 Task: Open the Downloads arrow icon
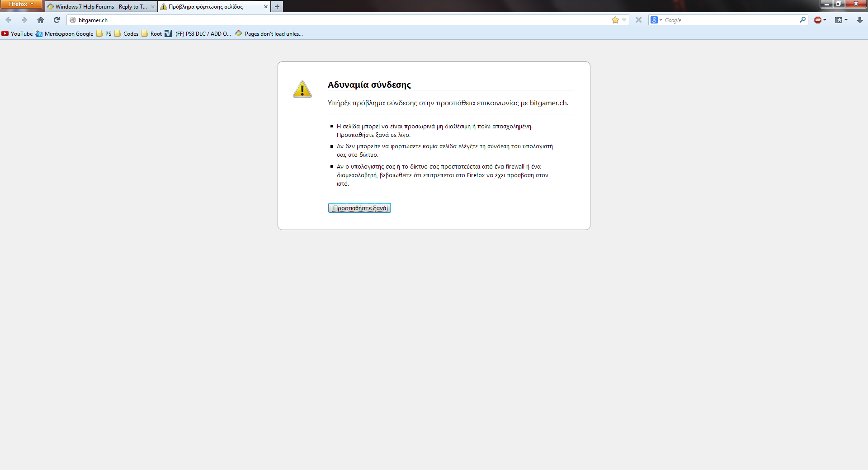859,20
